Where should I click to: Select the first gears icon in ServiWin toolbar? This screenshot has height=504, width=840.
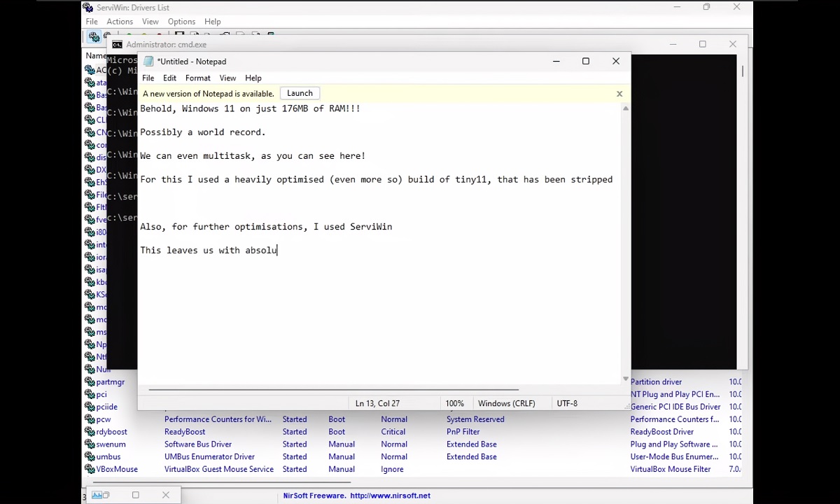tap(94, 36)
